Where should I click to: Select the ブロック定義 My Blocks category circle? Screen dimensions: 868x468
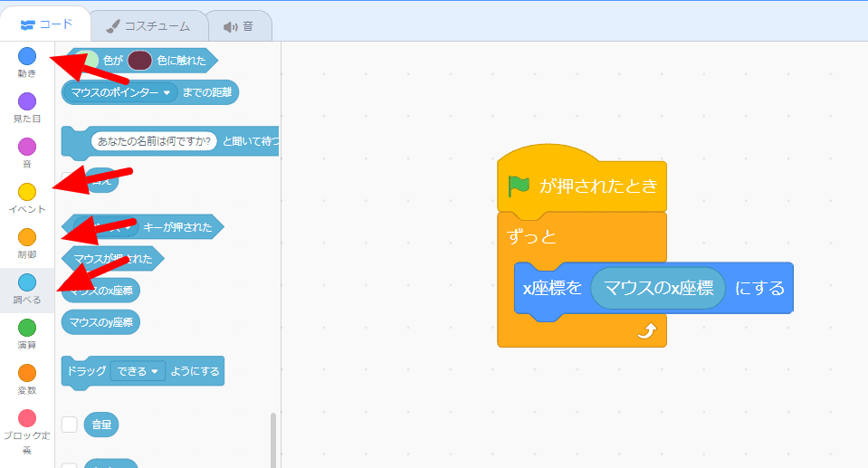coord(27,418)
